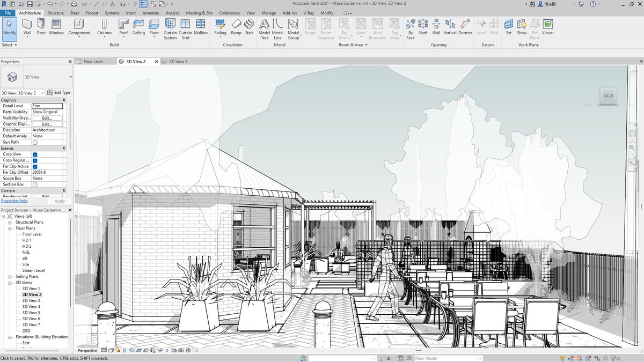Select the Dormer opening tool
The height and width of the screenshot is (362, 644).
(x=465, y=27)
